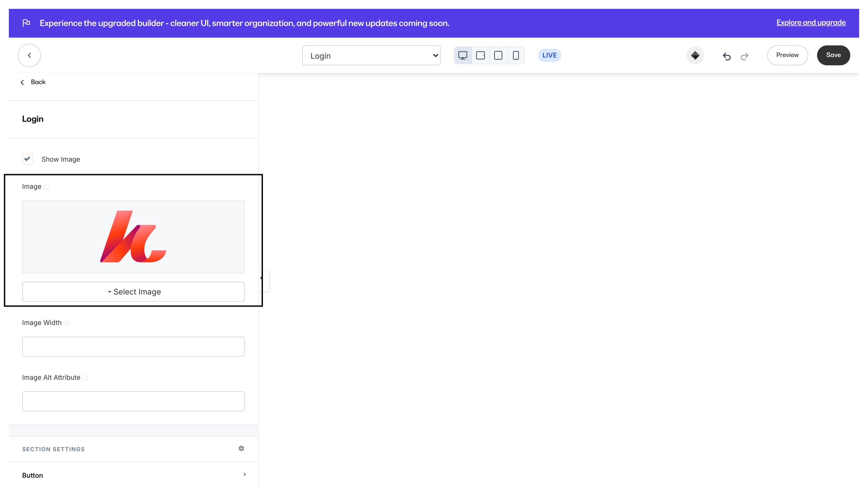The image size is (868, 496).
Task: Expand the Button settings row
Action: tap(133, 475)
